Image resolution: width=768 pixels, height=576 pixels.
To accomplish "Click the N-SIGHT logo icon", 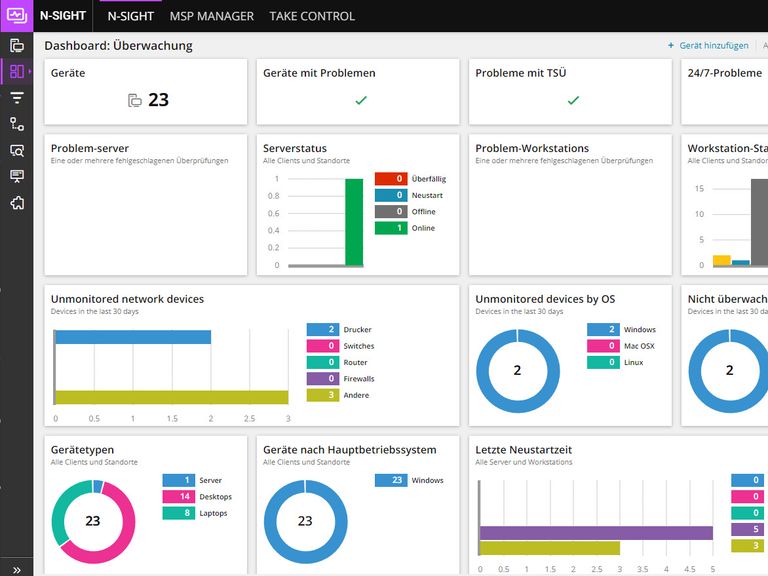I will tap(17, 16).
